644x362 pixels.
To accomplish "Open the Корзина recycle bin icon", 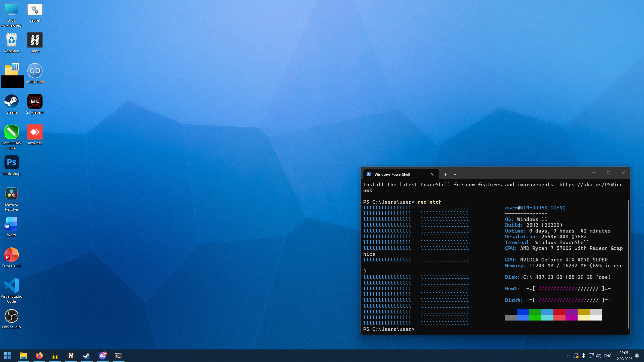I will pyautogui.click(x=11, y=43).
